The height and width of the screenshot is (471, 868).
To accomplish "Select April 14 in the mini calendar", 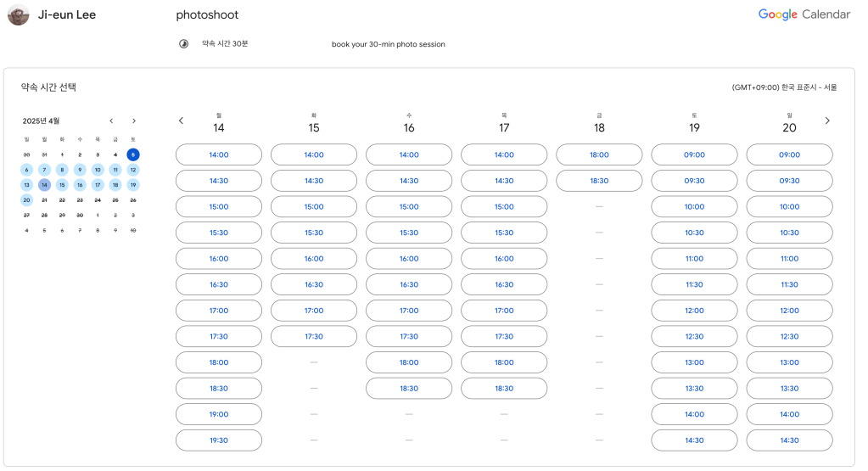I will [x=44, y=185].
